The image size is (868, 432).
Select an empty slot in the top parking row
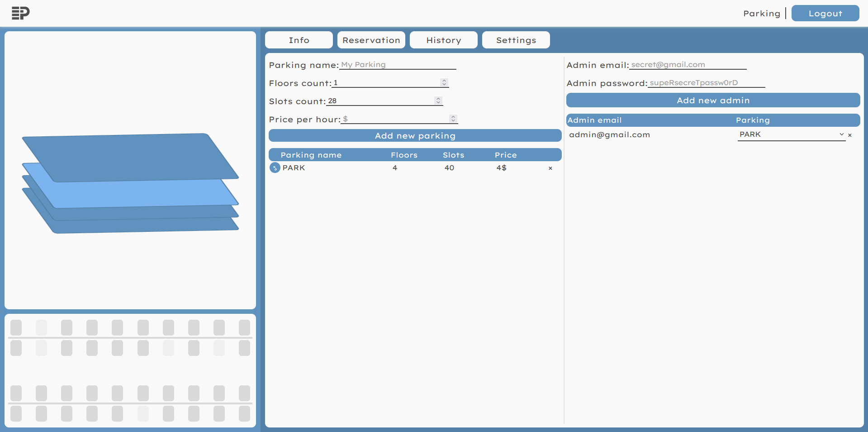41,327
